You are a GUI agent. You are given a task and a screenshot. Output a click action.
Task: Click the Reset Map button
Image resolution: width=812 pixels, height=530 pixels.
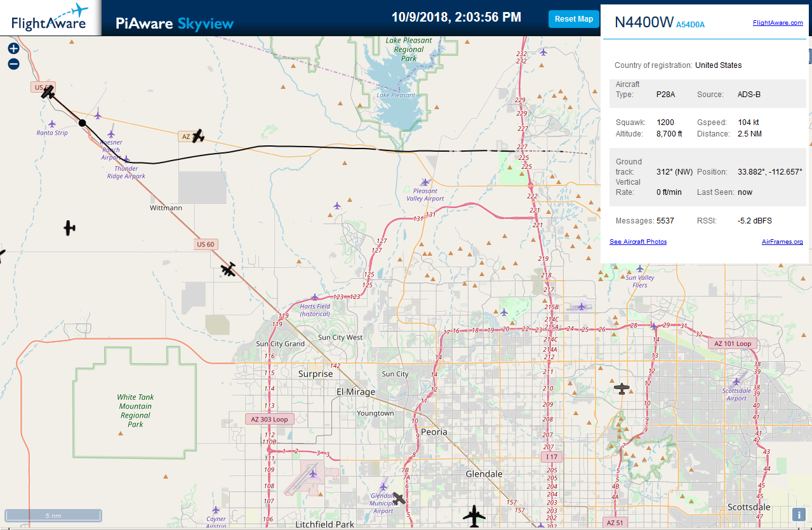pyautogui.click(x=574, y=19)
